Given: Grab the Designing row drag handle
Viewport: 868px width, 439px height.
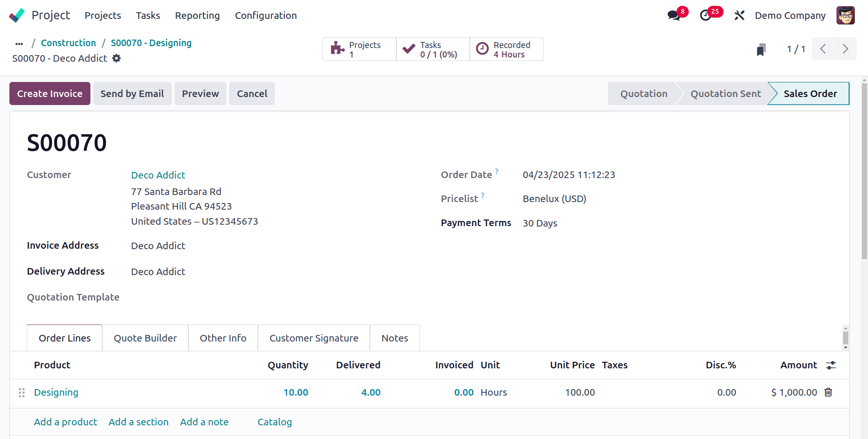Looking at the screenshot, I should point(22,392).
